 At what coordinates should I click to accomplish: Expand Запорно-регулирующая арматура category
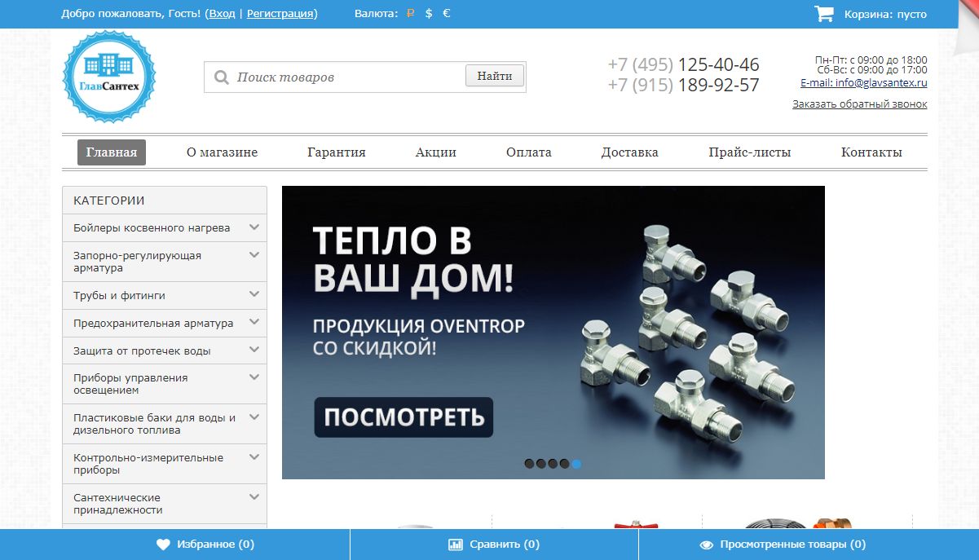pyautogui.click(x=254, y=255)
